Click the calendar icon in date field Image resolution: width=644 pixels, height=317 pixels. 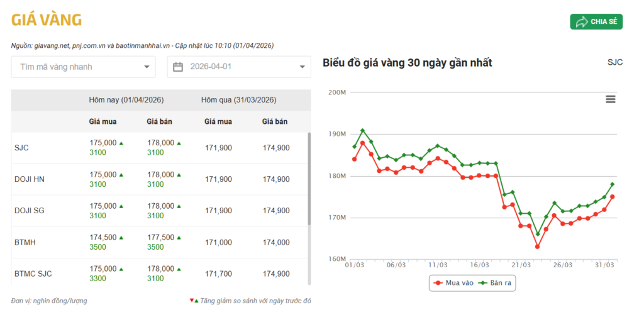[x=178, y=67]
